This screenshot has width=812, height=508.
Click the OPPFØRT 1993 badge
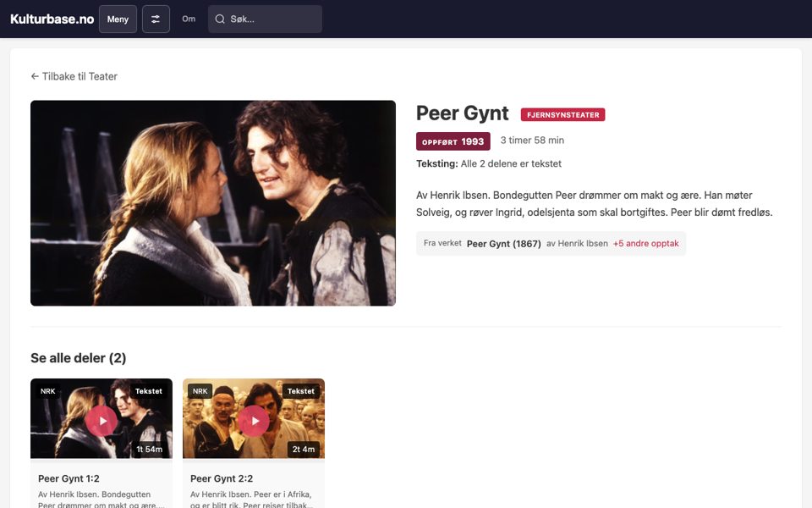pyautogui.click(x=453, y=141)
